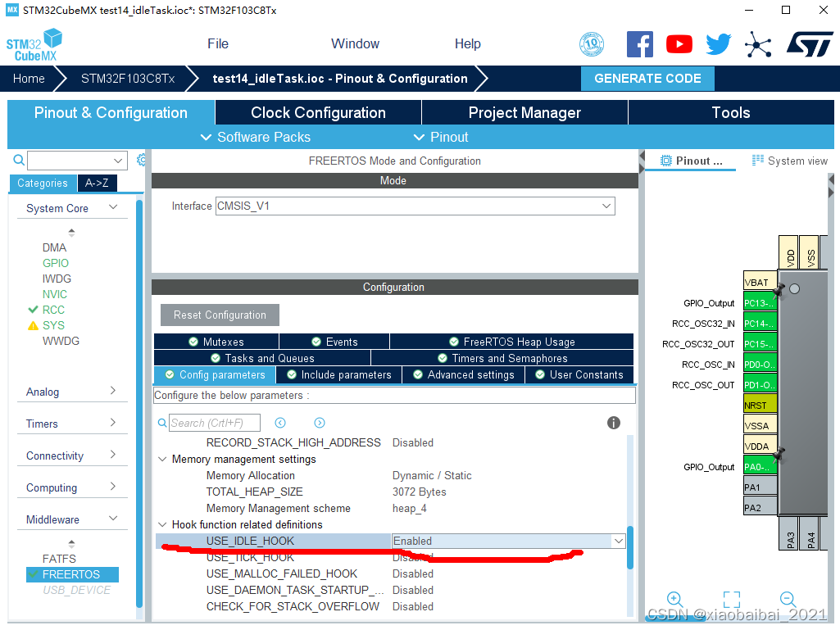Select FREERTOS in Middleware list

pyautogui.click(x=72, y=574)
